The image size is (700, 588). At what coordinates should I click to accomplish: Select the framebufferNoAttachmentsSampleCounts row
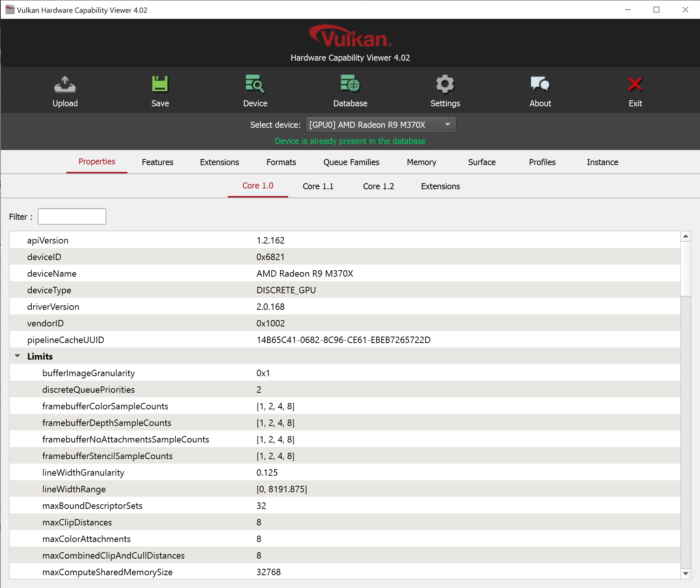345,439
